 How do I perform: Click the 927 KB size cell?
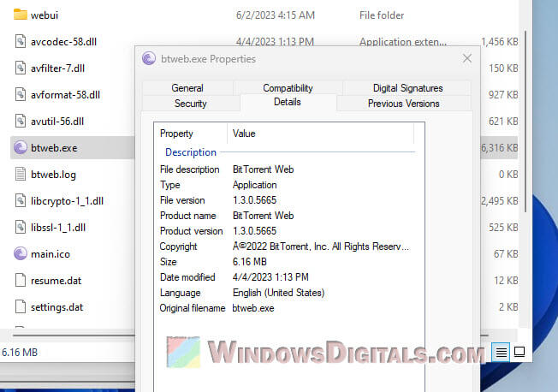tap(503, 95)
